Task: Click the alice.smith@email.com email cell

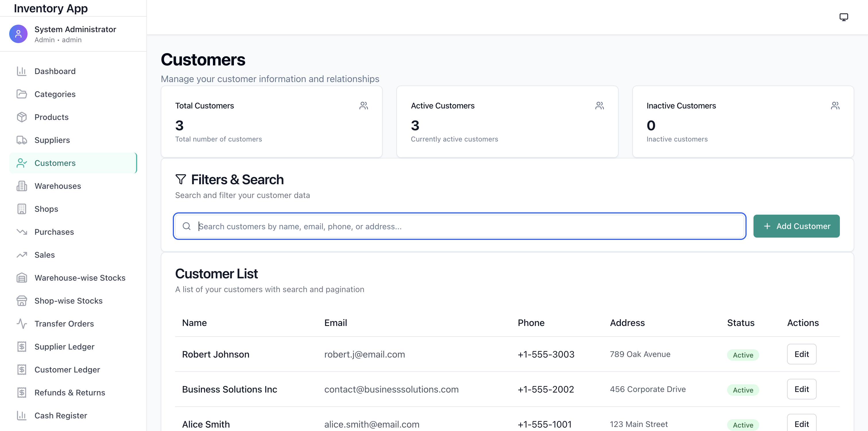Action: (372, 424)
